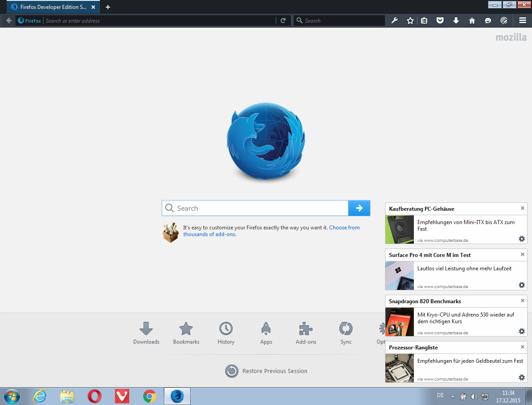Open settings gear on Snapdragon 820 notification

pos(522,331)
